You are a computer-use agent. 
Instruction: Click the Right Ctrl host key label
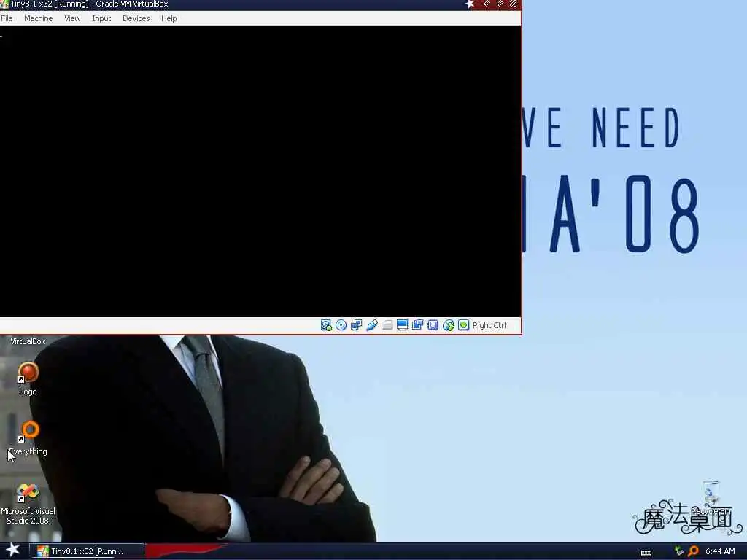489,325
